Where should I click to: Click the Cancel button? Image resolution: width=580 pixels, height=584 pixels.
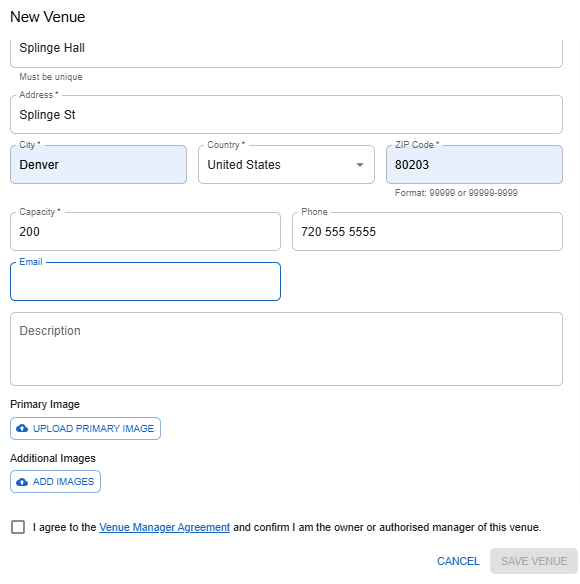pos(458,561)
